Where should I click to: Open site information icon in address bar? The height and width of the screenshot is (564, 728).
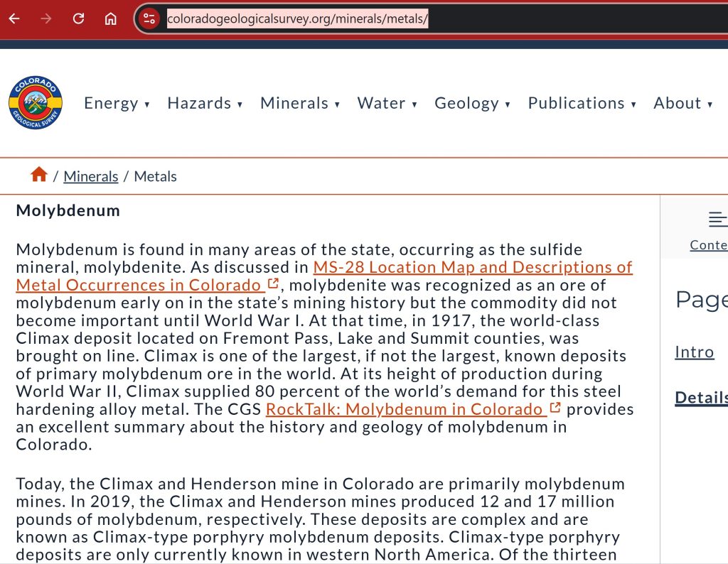point(149,18)
